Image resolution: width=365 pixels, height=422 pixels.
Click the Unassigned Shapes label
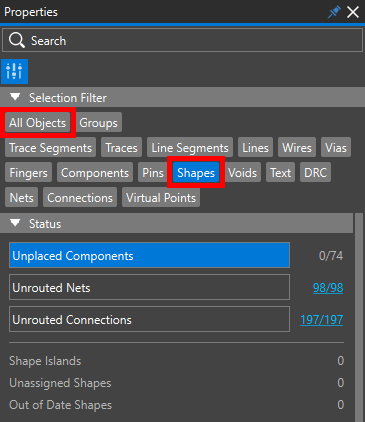tap(60, 383)
